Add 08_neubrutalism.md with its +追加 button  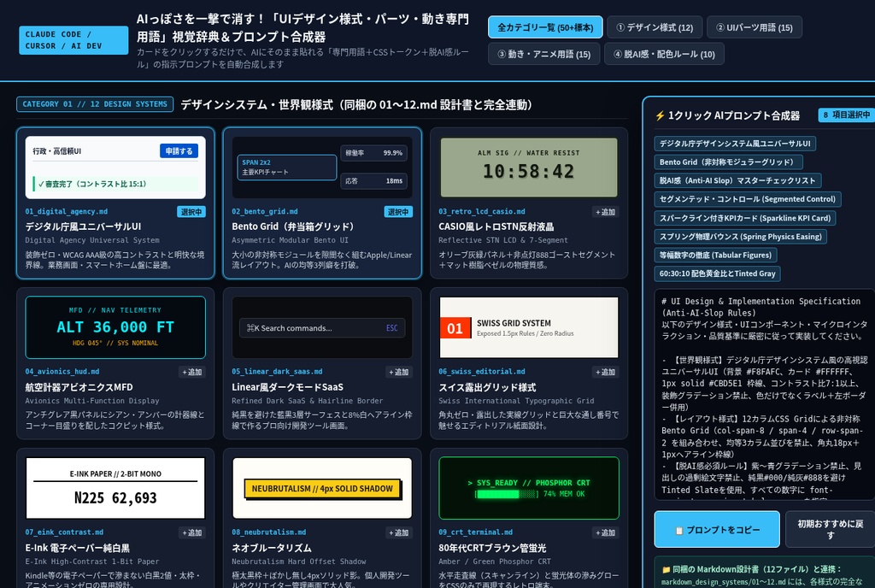(398, 532)
